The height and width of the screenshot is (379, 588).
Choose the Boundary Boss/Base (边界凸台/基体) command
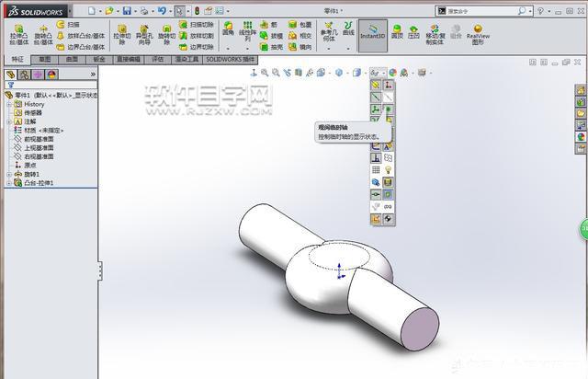pos(80,47)
